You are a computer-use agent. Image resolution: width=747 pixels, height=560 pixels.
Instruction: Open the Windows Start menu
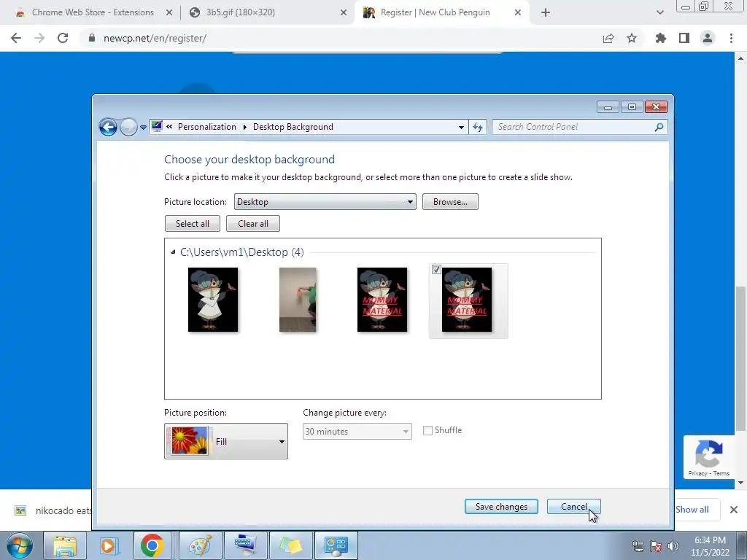click(20, 545)
